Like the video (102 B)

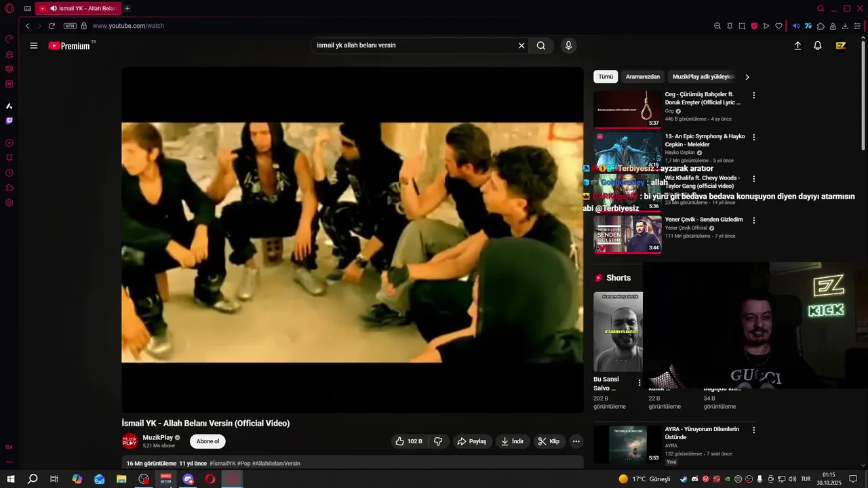[x=409, y=441]
